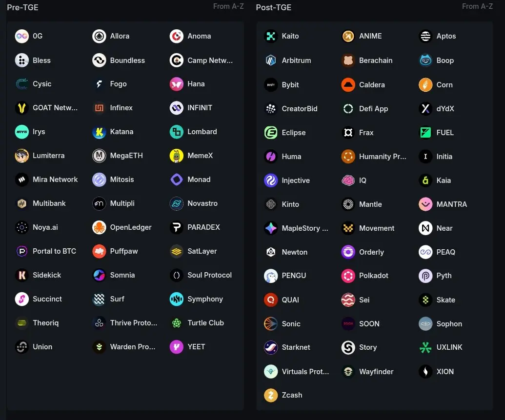This screenshot has width=505, height=420.
Task: Click the Symphony icon
Action: click(177, 299)
